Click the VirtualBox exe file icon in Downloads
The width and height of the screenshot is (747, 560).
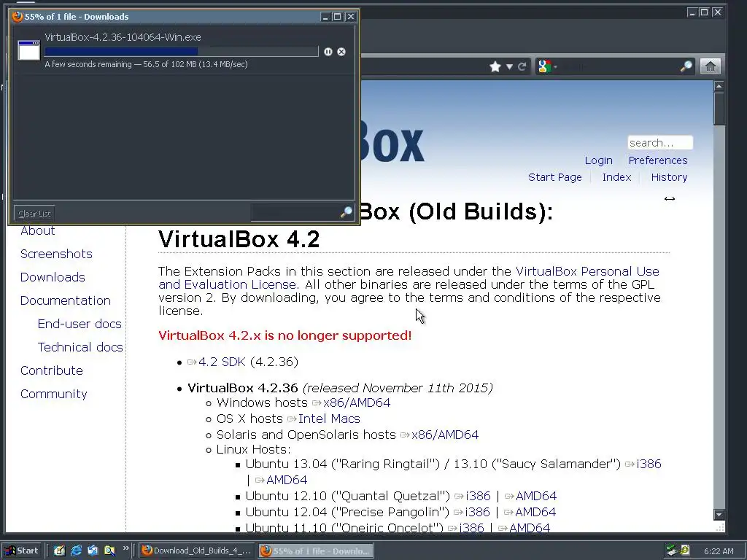[x=29, y=50]
